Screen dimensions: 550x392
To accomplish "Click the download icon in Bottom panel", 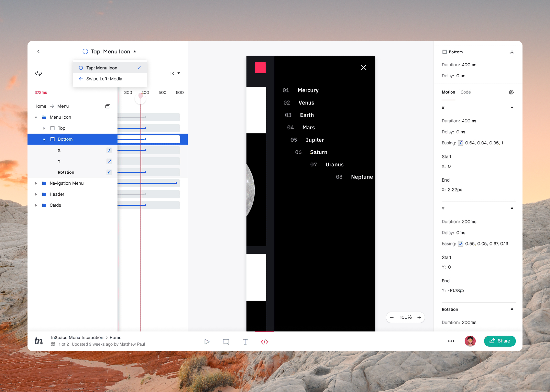I will (512, 52).
